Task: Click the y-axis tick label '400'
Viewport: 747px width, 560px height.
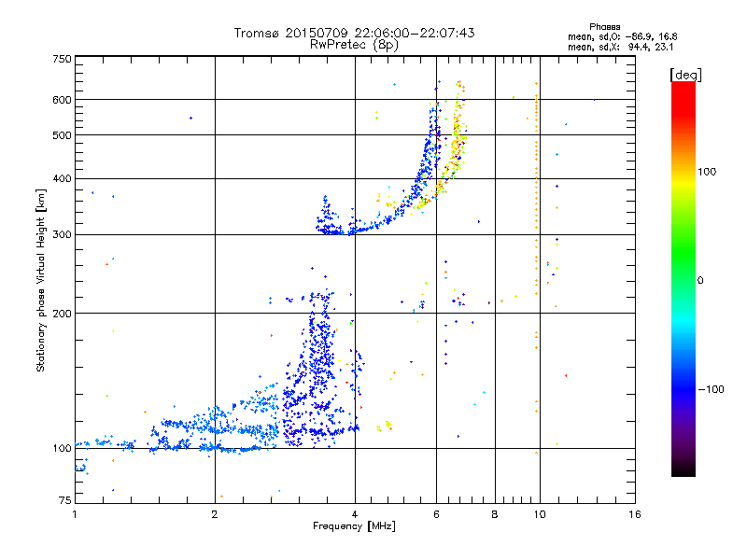Action: click(x=62, y=178)
